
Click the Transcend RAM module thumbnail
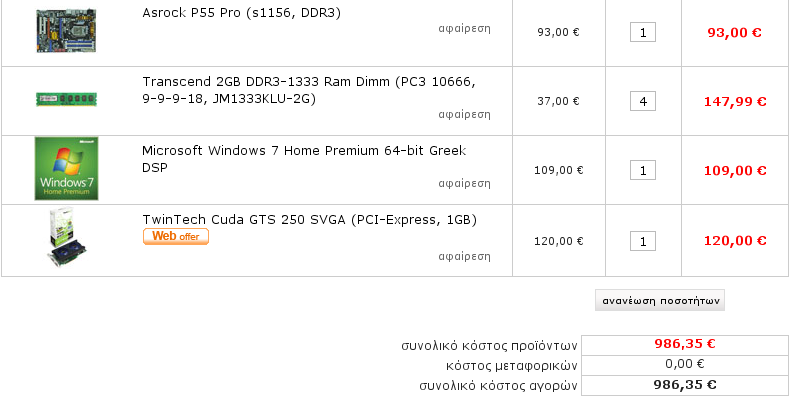[x=67, y=99]
